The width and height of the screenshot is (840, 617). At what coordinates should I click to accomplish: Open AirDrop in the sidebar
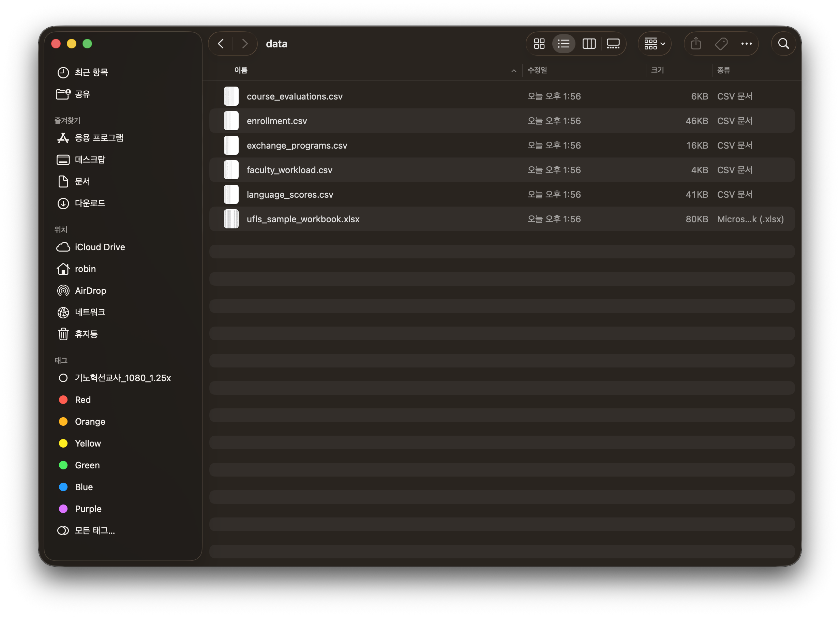90,290
